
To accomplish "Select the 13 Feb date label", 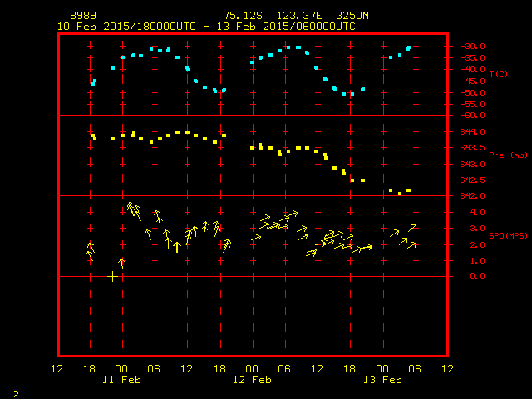I will point(382,379).
